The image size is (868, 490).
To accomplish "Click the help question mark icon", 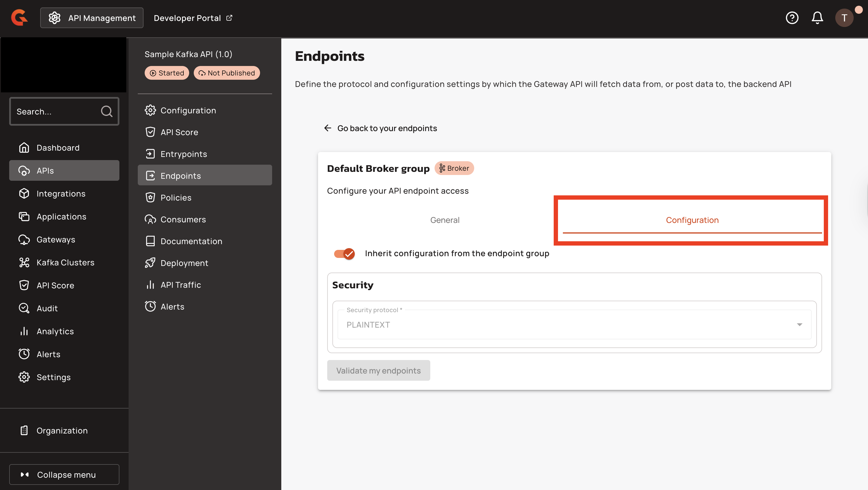I will click(792, 18).
